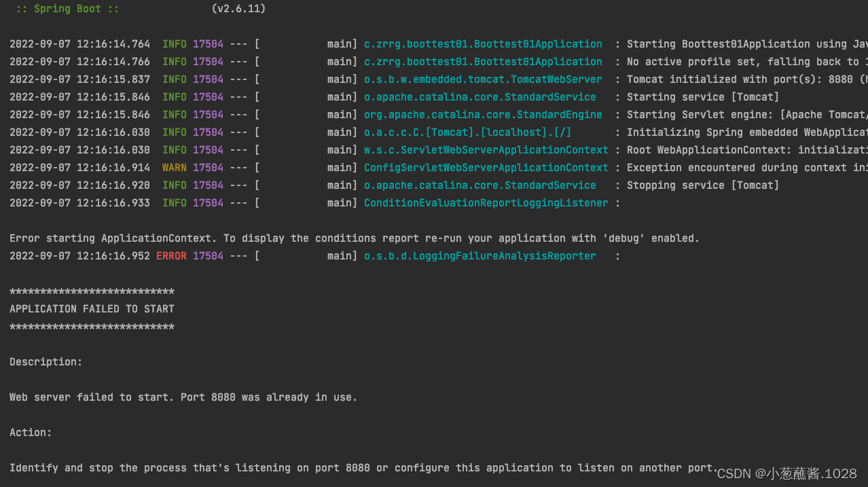Select the Action section label
868x487 pixels.
(30, 432)
